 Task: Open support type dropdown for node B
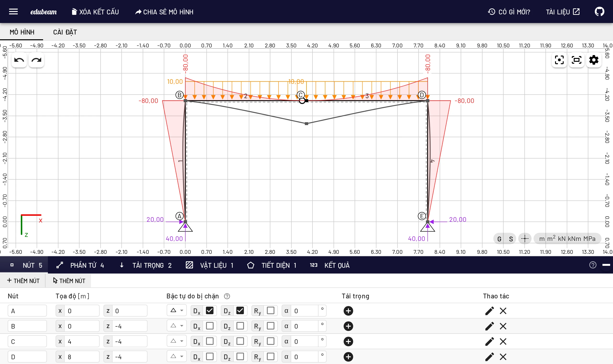[177, 326]
